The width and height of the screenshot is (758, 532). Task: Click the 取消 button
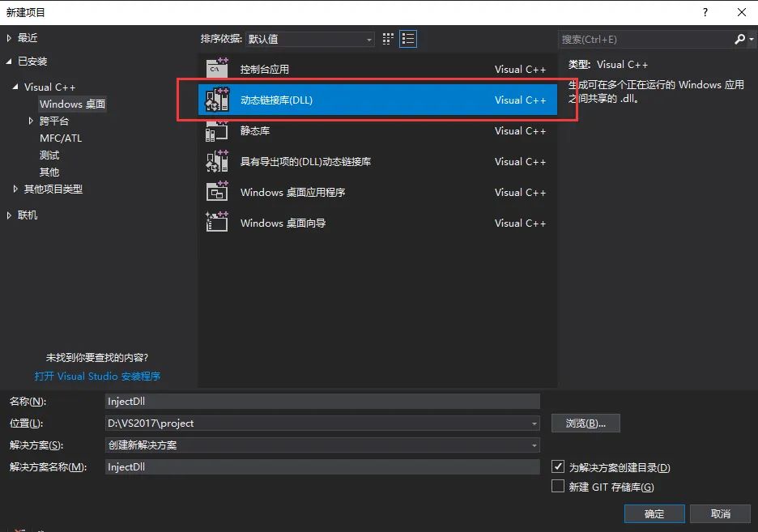click(x=720, y=513)
